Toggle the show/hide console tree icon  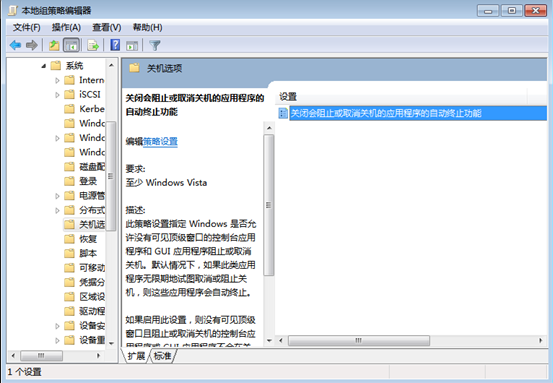click(71, 45)
